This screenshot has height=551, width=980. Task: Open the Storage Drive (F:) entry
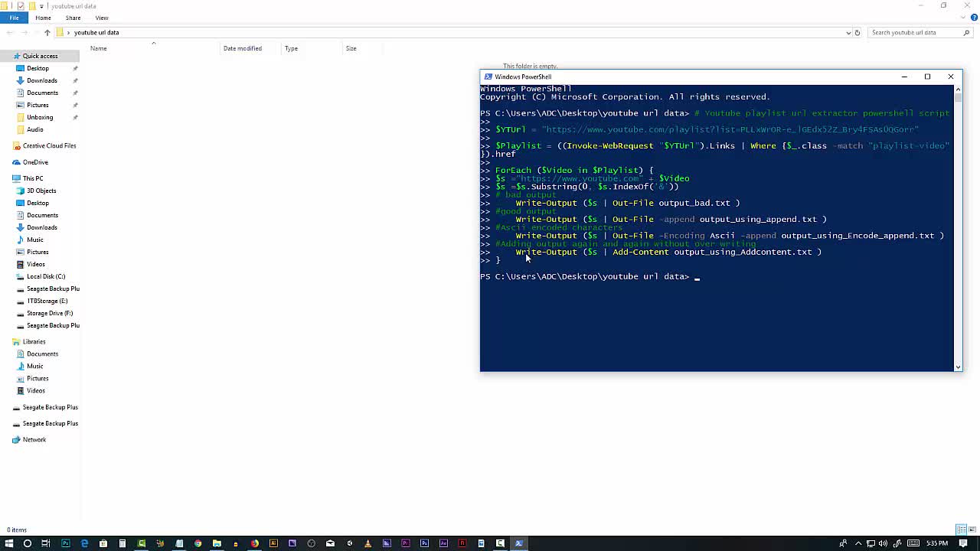(50, 313)
